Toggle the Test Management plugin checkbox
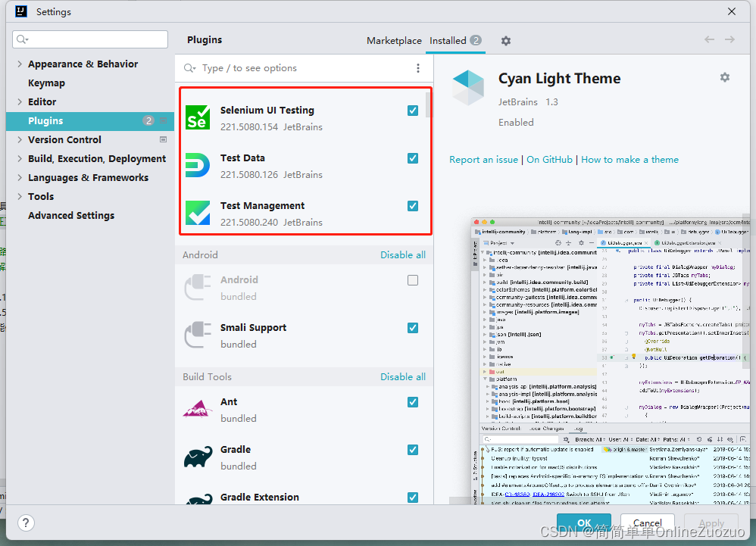The height and width of the screenshot is (546, 756). coord(413,206)
